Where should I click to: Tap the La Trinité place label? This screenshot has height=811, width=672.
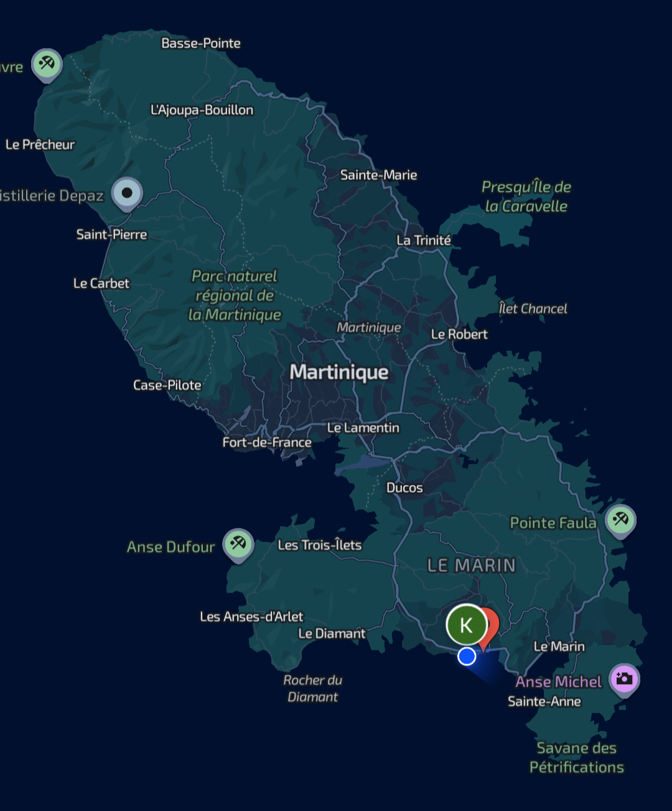[x=424, y=240]
